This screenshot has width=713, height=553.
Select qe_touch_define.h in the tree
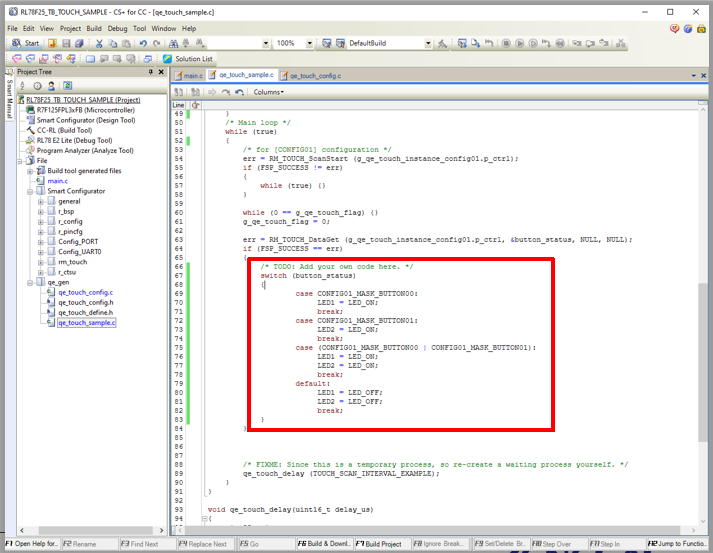click(x=85, y=312)
